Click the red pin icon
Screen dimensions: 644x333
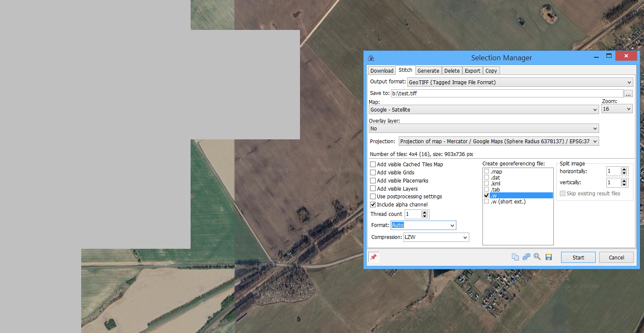[373, 257]
